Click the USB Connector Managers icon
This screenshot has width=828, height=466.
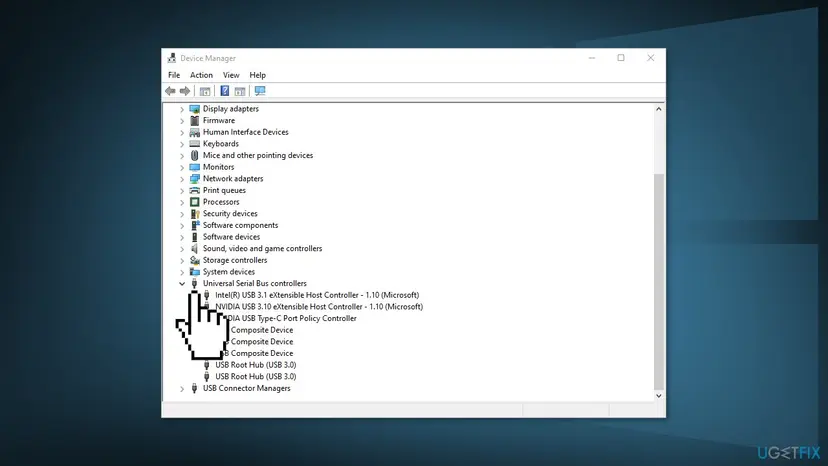[x=194, y=388]
